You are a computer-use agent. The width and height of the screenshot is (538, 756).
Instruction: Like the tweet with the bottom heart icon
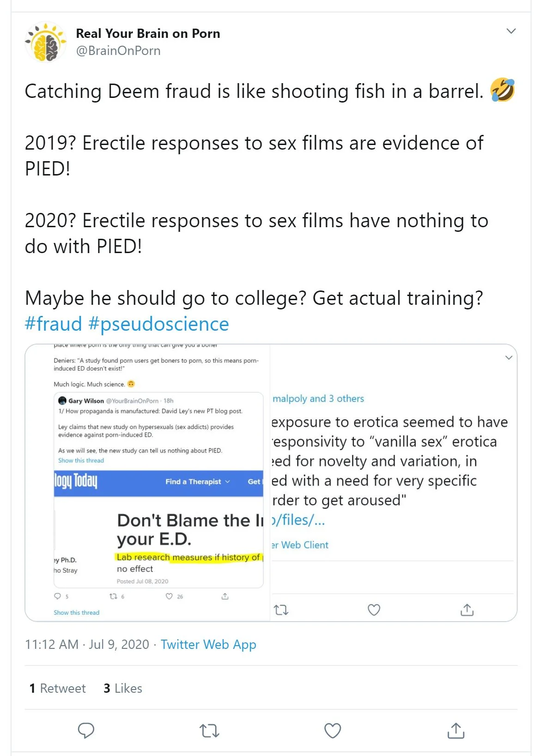[x=332, y=730]
